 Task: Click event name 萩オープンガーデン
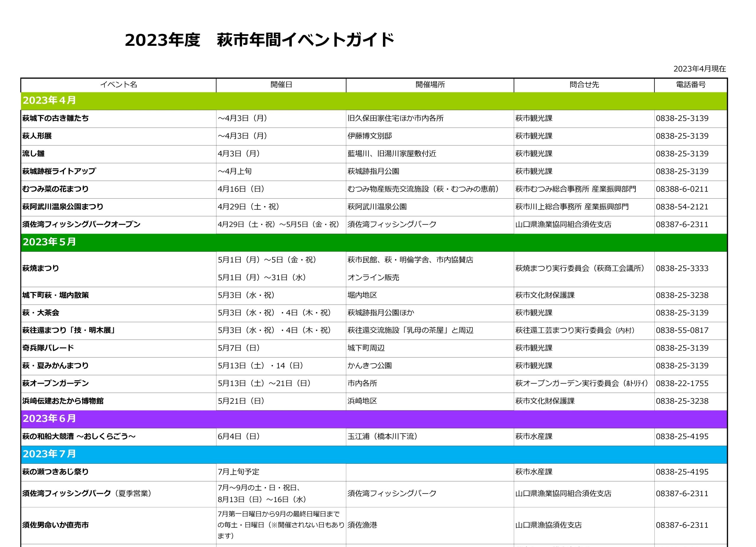[55, 383]
